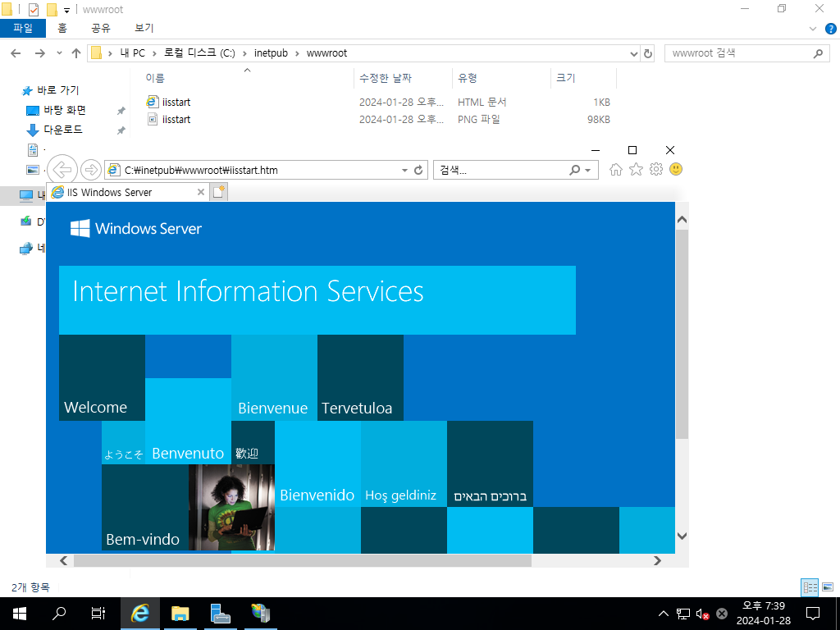
Task: Click File Explorer taskbar icon
Action: coord(180,613)
